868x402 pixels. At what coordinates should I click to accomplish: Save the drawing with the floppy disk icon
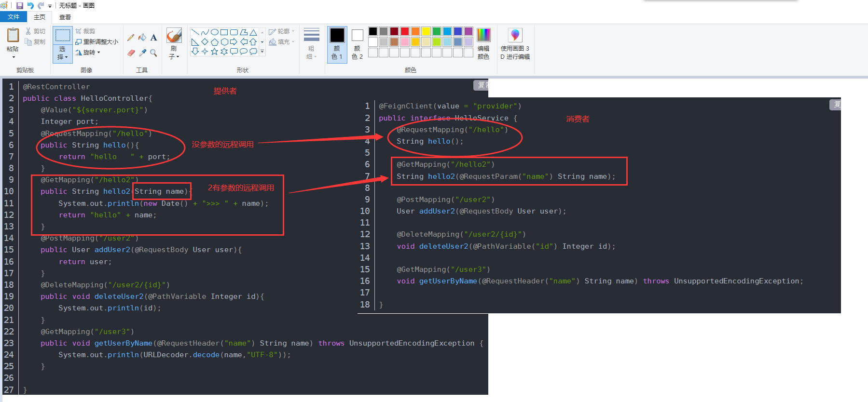coord(20,6)
